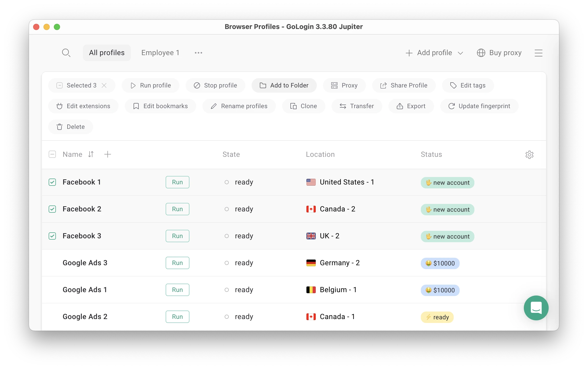Delete the selected profiles
This screenshot has width=588, height=369.
(71, 127)
